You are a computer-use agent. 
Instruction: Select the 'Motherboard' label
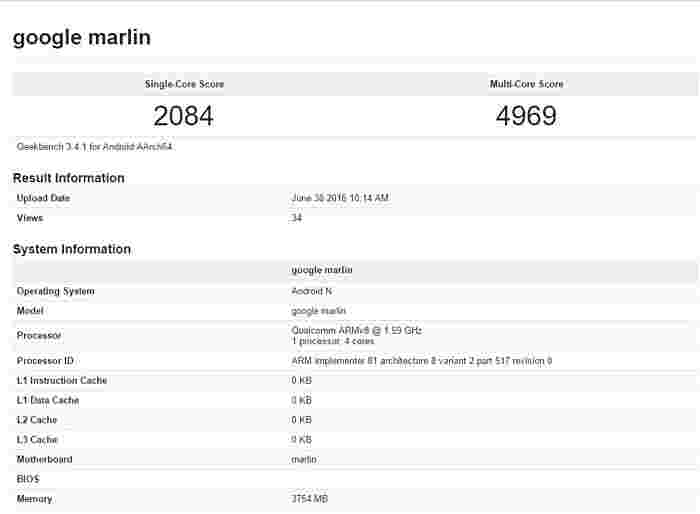pyautogui.click(x=45, y=459)
